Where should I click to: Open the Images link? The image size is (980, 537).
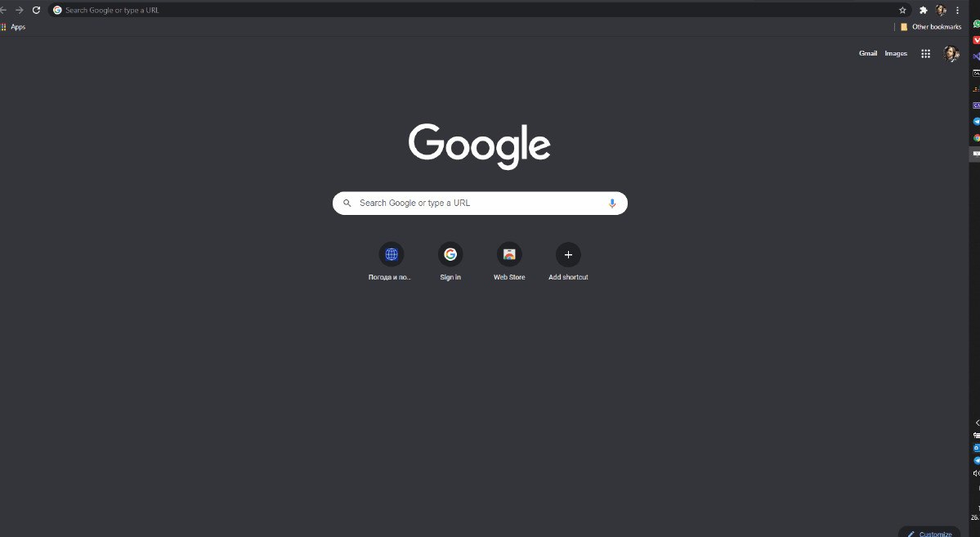point(896,54)
